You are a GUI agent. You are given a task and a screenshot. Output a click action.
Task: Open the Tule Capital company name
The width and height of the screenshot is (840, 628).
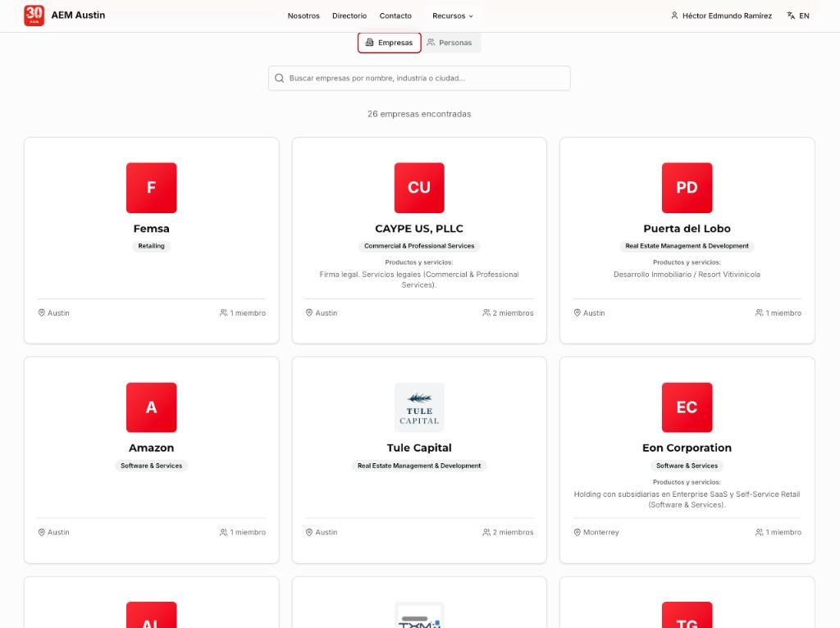(419, 448)
